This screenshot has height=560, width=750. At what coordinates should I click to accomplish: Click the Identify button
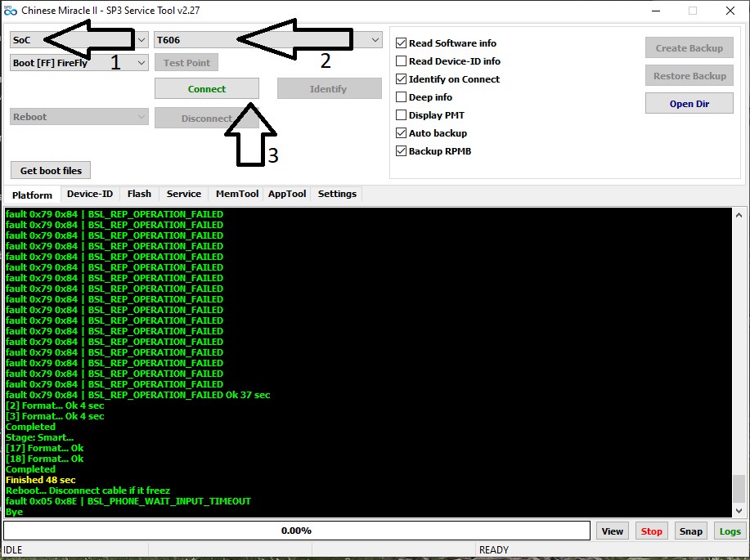tap(330, 88)
